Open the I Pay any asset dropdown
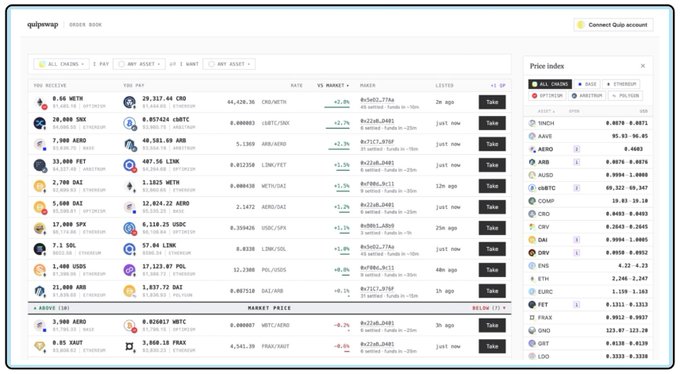The image size is (680, 374). tap(139, 64)
